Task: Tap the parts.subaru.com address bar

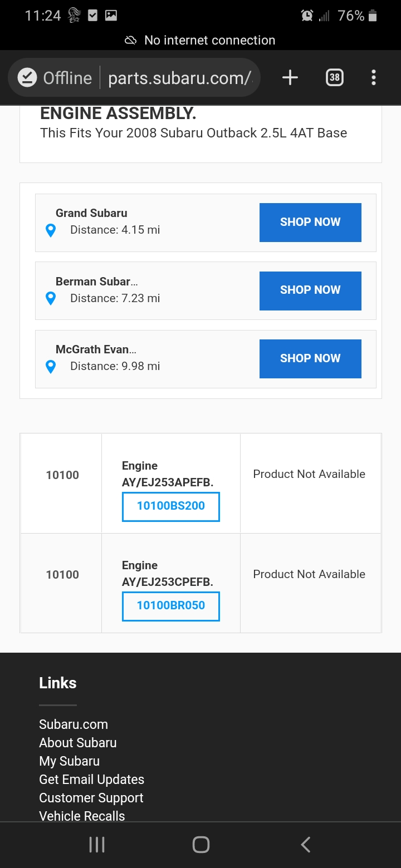Action: (179, 78)
